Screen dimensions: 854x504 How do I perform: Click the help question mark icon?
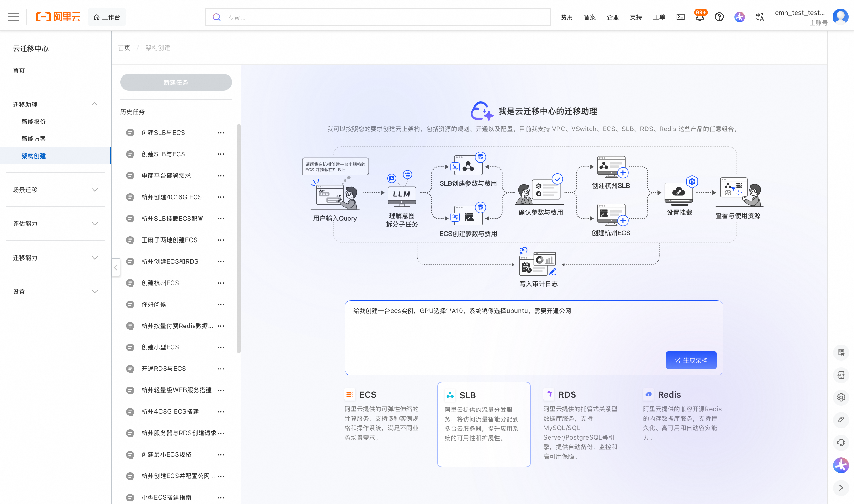719,17
